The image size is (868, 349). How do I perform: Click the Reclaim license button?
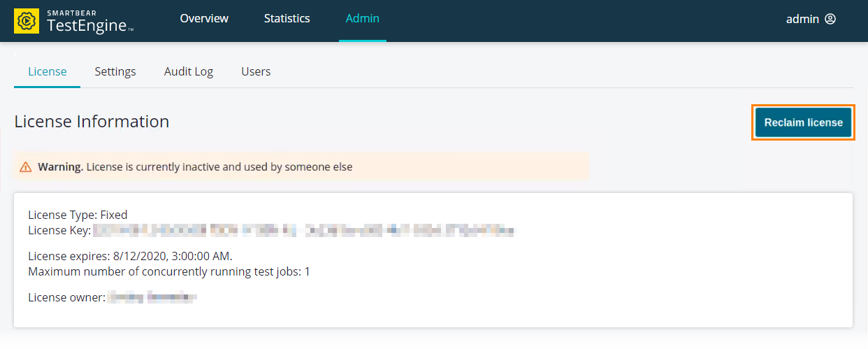(x=804, y=122)
